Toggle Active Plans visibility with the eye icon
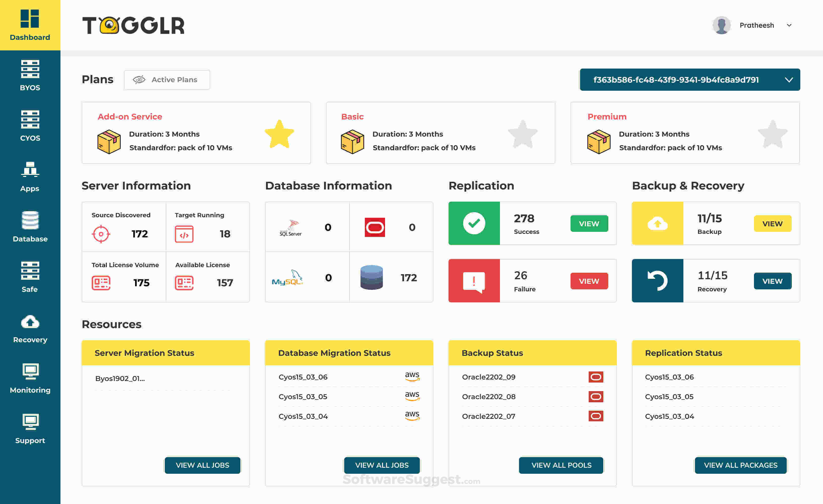The height and width of the screenshot is (504, 823). pyautogui.click(x=140, y=79)
